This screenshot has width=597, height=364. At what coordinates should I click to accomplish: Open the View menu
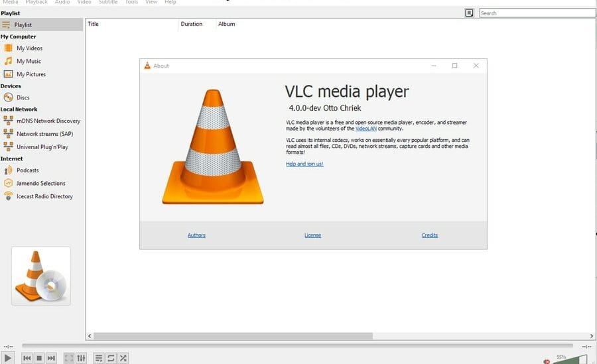click(151, 2)
